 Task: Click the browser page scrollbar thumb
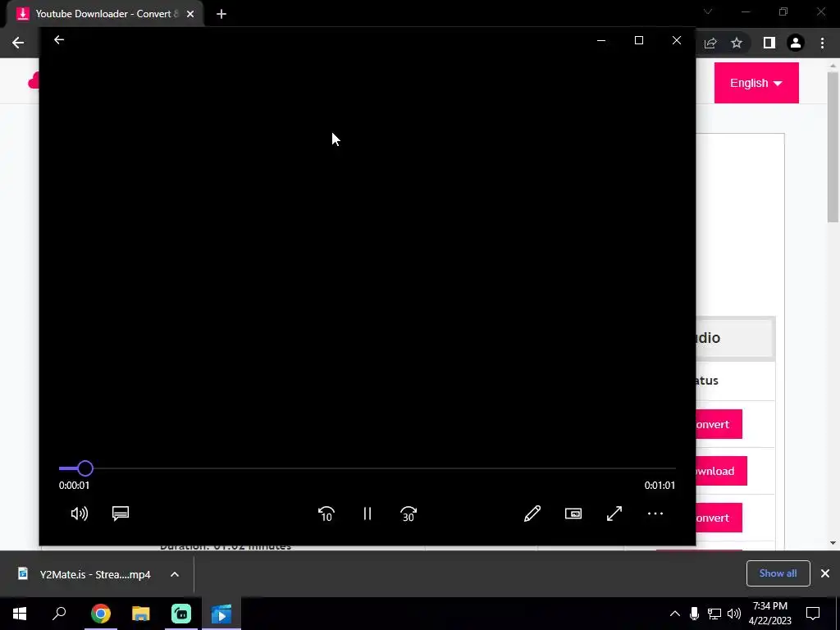click(x=833, y=147)
